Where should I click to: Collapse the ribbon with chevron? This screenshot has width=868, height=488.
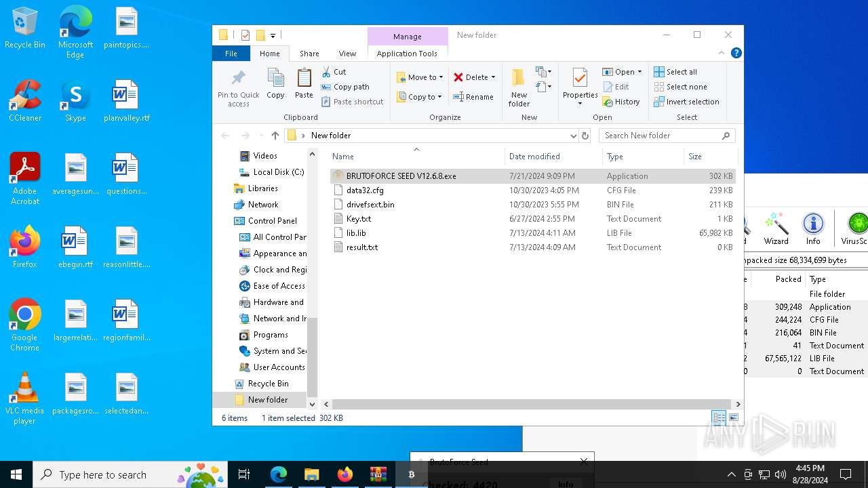722,53
